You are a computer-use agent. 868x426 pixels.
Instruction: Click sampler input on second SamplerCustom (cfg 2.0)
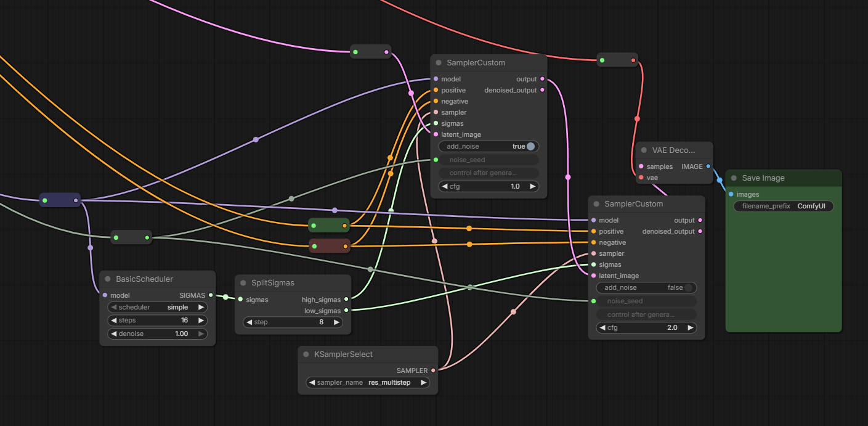[593, 253]
